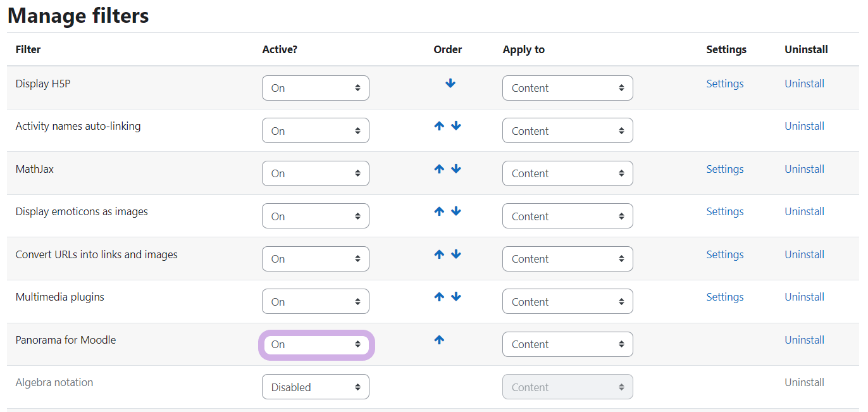
Task: Uninstall Panorama for Moodle filter
Action: pos(804,340)
